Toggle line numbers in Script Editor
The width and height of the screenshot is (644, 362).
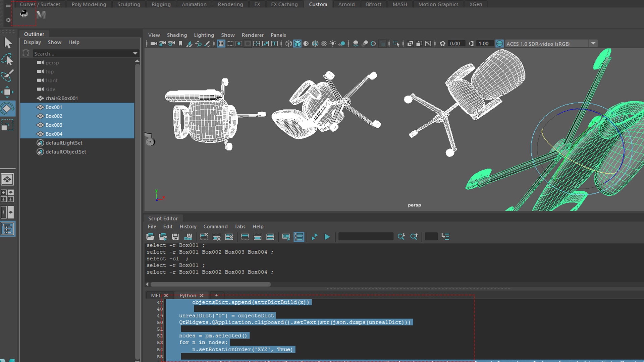click(x=299, y=237)
